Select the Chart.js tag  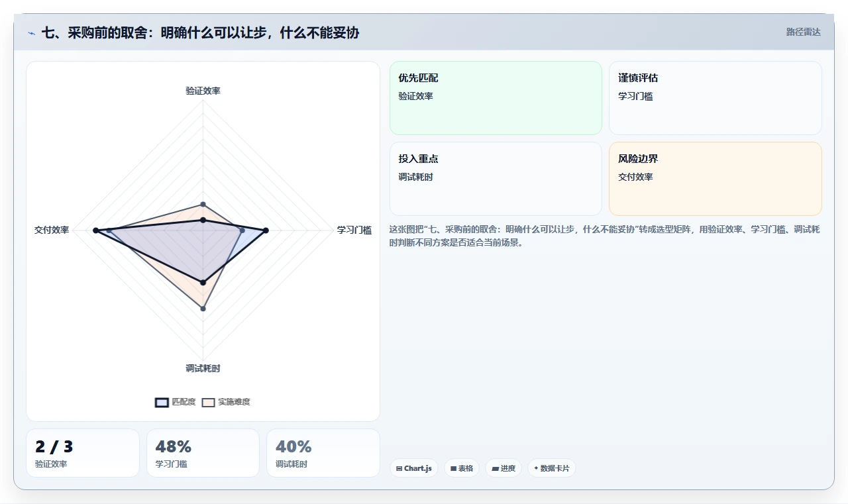pos(413,468)
